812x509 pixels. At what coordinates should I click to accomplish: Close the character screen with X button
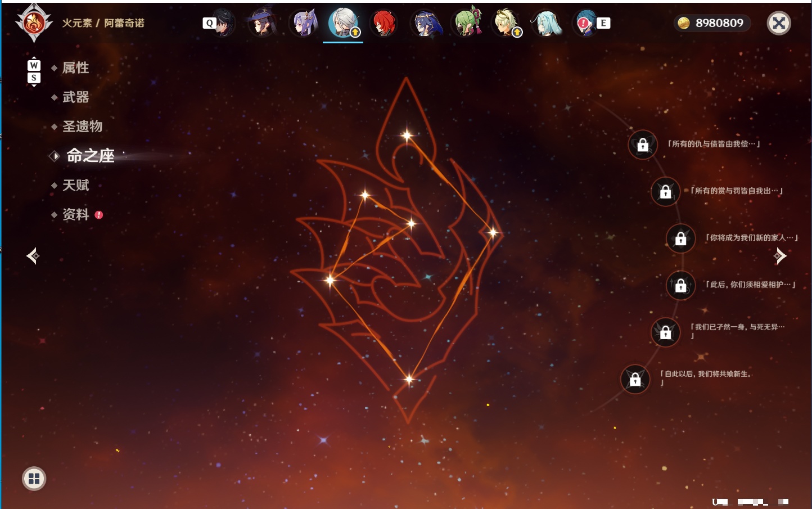click(x=779, y=23)
